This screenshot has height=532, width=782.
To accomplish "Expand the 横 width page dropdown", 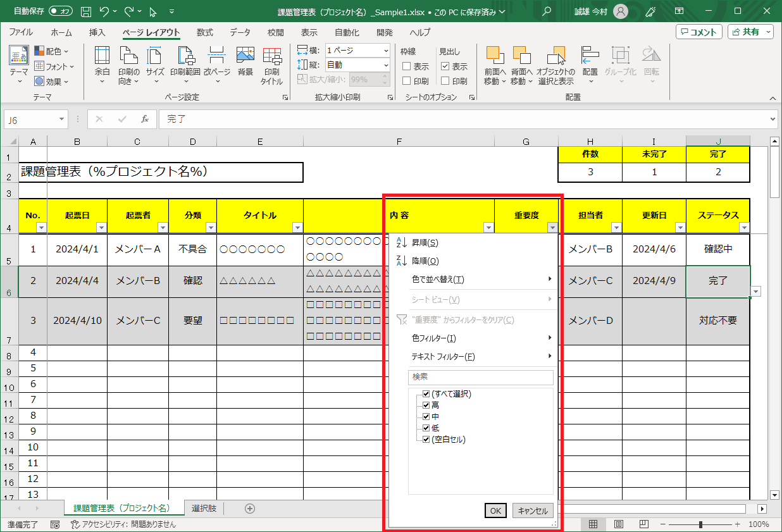I will (385, 51).
